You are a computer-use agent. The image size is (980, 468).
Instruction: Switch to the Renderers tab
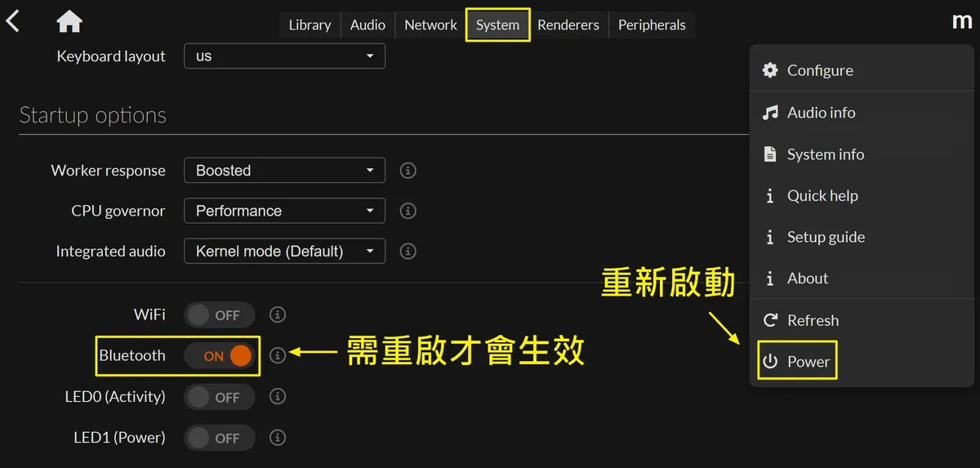point(568,25)
